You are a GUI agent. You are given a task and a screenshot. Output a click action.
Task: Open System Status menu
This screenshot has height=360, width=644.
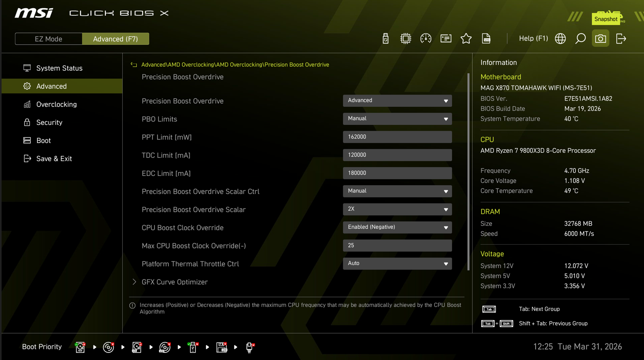[x=62, y=68]
